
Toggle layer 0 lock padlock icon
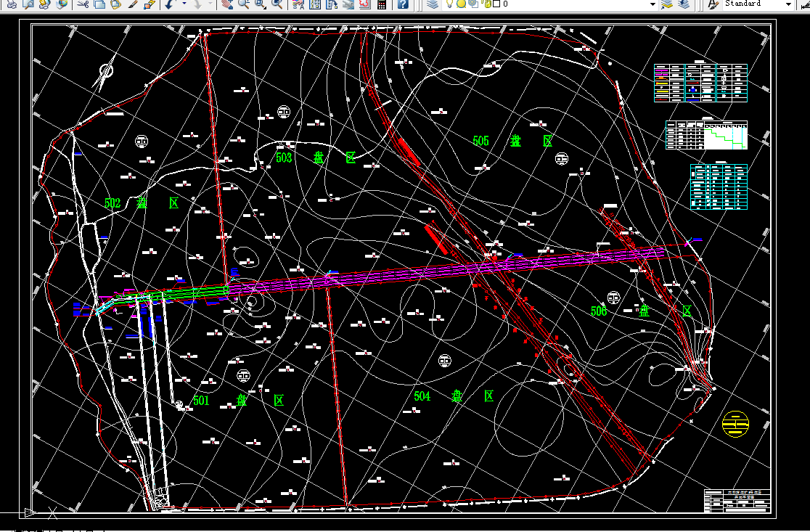pos(487,4)
